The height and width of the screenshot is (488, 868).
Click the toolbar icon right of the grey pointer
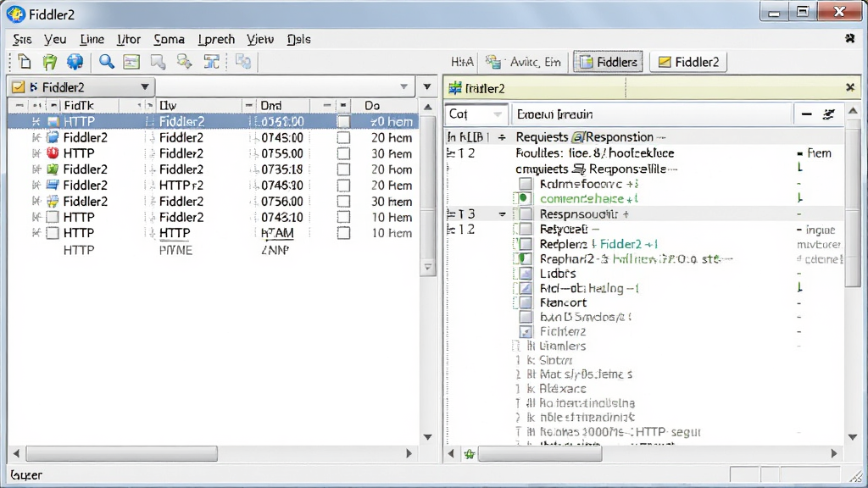184,61
